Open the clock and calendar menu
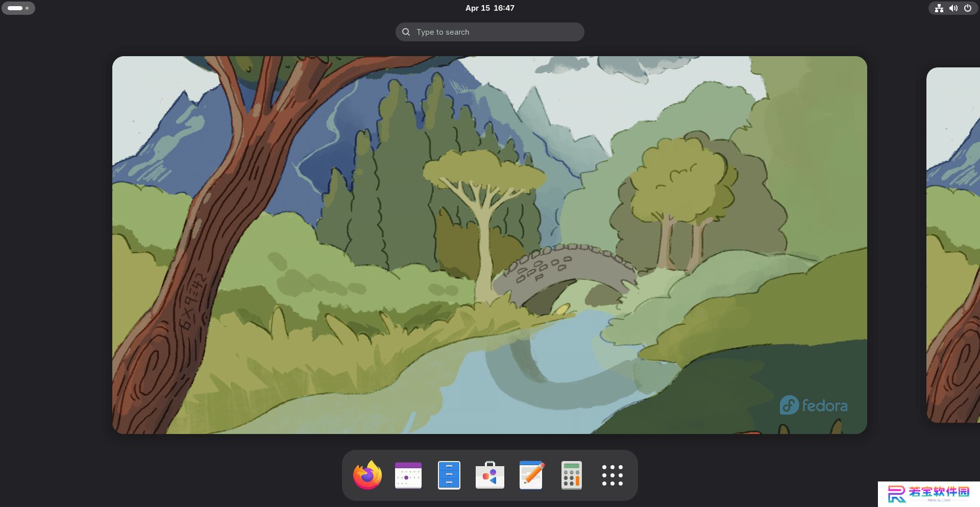980x507 pixels. pos(490,8)
